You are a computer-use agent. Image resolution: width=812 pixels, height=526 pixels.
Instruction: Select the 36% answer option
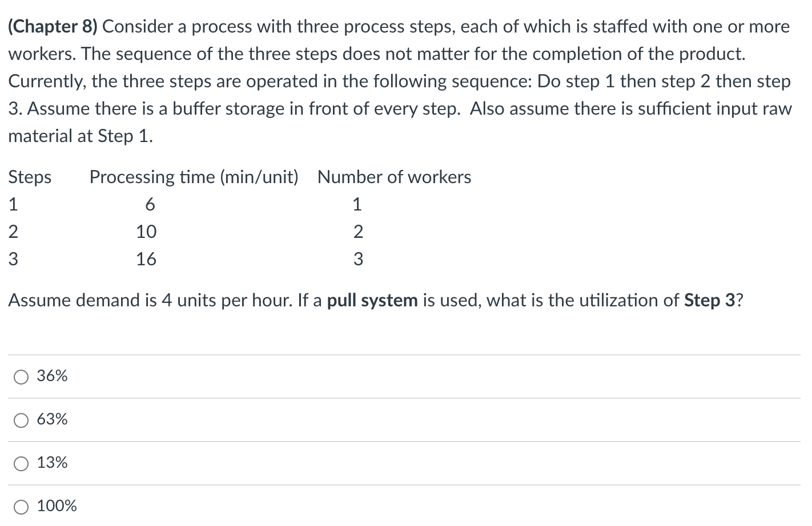(x=21, y=377)
